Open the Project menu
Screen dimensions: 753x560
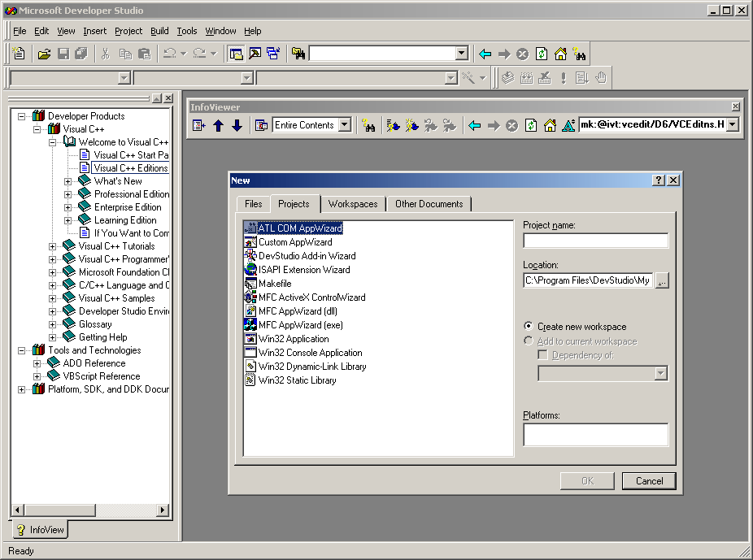point(128,31)
